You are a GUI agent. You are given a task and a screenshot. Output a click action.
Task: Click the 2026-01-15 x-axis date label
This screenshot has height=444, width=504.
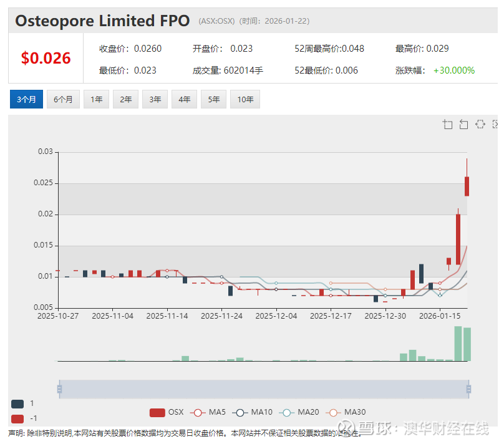[440, 316]
